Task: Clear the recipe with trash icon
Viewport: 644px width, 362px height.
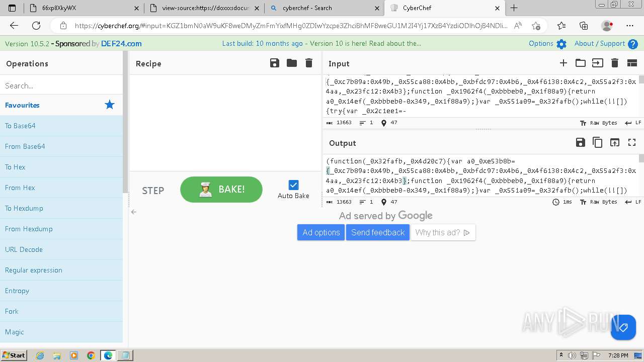Action: click(x=309, y=63)
